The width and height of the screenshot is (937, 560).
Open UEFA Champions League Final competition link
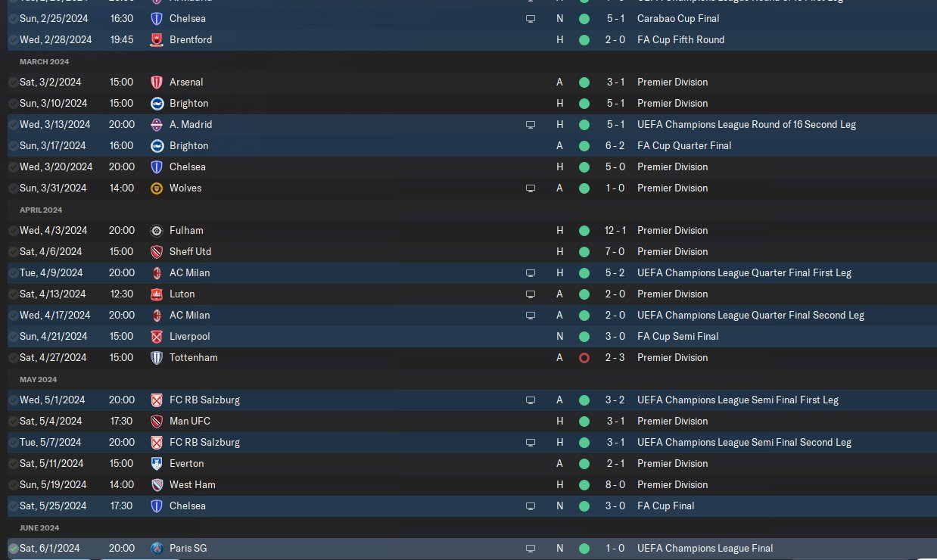pyautogui.click(x=705, y=548)
